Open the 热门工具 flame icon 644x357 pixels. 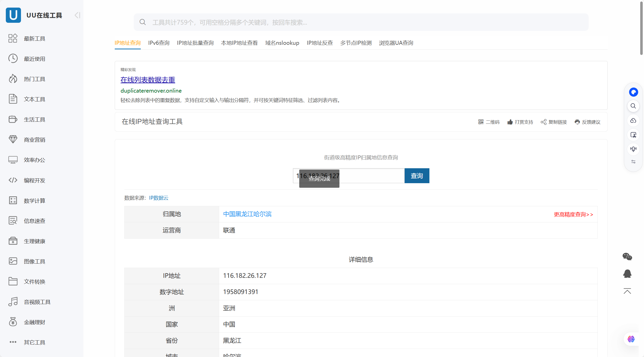point(13,79)
